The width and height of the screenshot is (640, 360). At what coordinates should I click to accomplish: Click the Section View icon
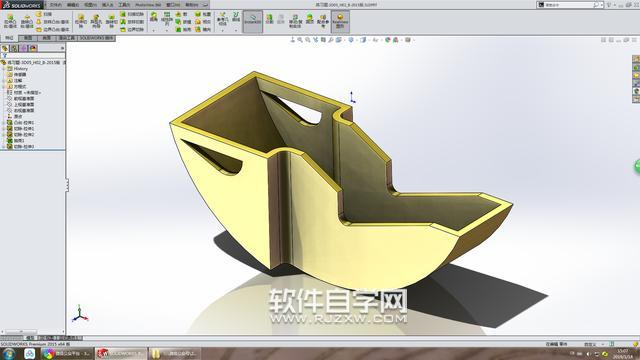coord(323,40)
